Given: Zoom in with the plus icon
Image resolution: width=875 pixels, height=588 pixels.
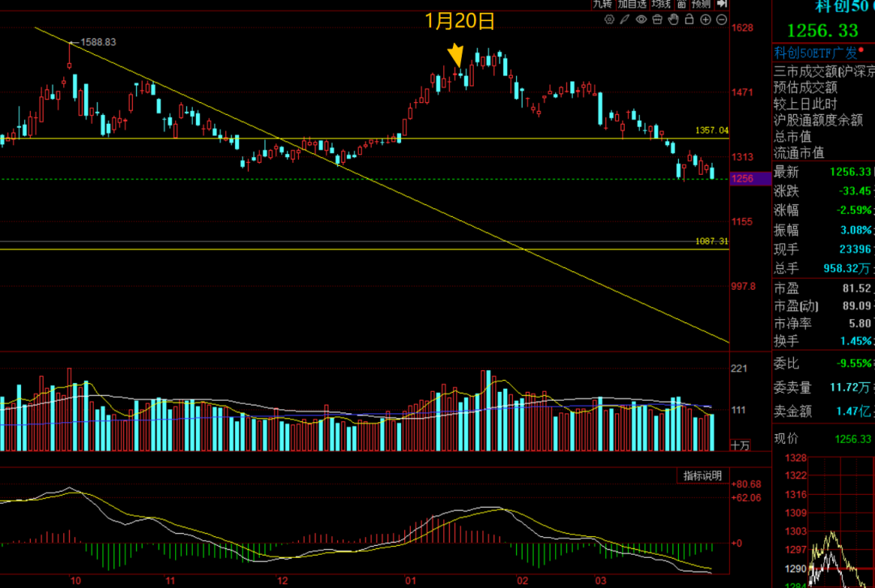Looking at the screenshot, I should (706, 19).
